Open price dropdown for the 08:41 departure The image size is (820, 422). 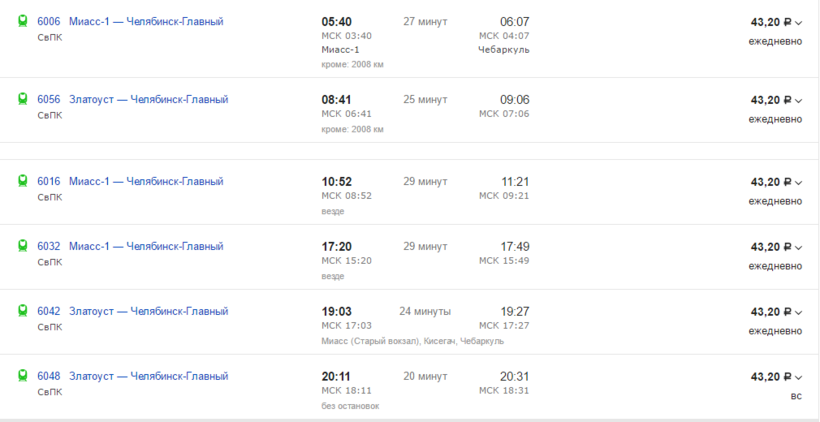798,100
